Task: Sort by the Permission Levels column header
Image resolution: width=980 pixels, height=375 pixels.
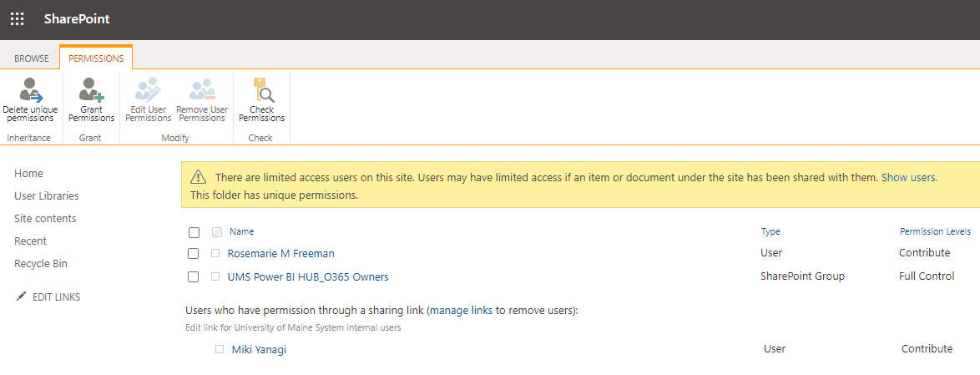Action: pyautogui.click(x=935, y=232)
